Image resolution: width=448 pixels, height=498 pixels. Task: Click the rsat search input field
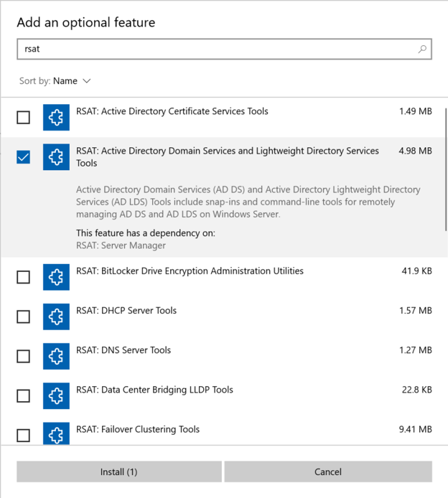[224, 49]
